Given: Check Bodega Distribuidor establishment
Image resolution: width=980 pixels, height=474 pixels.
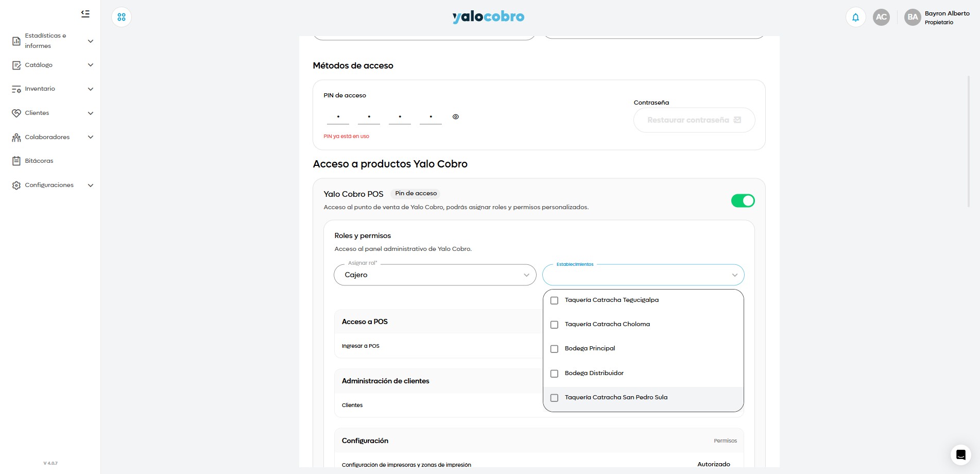Looking at the screenshot, I should click(554, 374).
